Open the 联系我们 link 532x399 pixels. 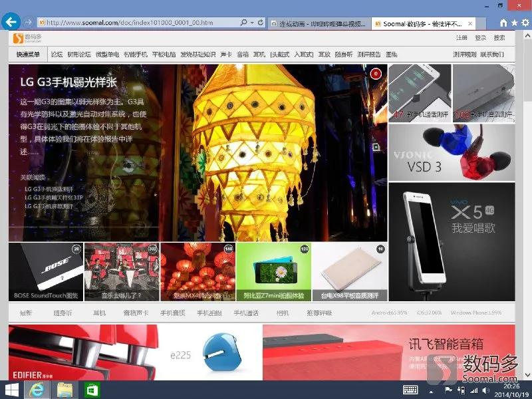coord(492,55)
